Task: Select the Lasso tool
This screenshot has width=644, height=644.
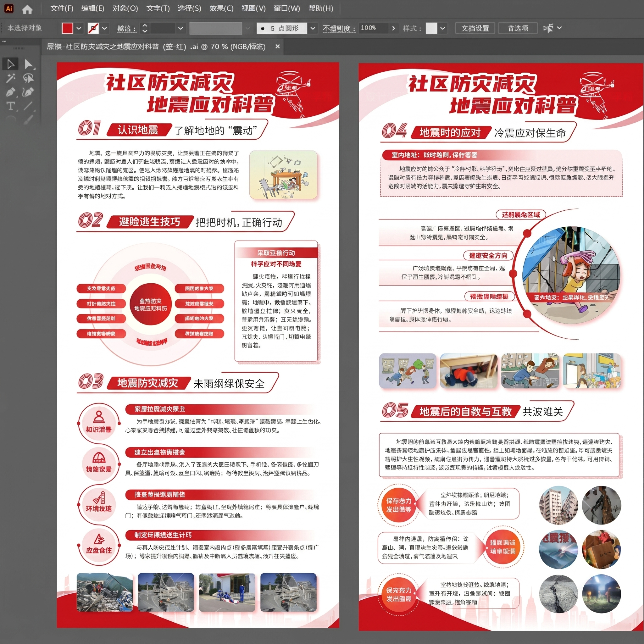Action: point(28,78)
